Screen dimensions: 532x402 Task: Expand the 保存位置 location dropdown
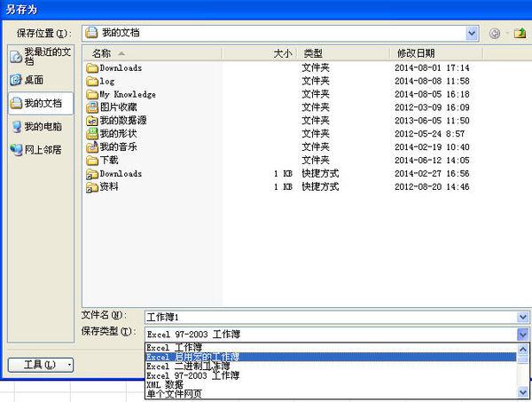(x=472, y=33)
